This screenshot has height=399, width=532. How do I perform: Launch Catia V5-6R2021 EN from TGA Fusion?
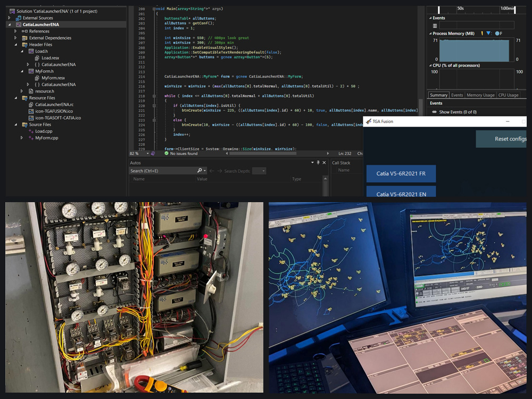tap(401, 191)
